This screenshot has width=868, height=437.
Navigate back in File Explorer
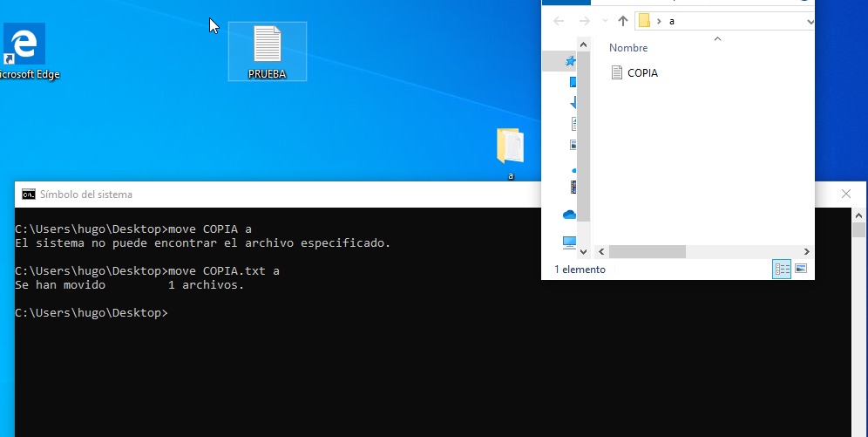pyautogui.click(x=559, y=21)
